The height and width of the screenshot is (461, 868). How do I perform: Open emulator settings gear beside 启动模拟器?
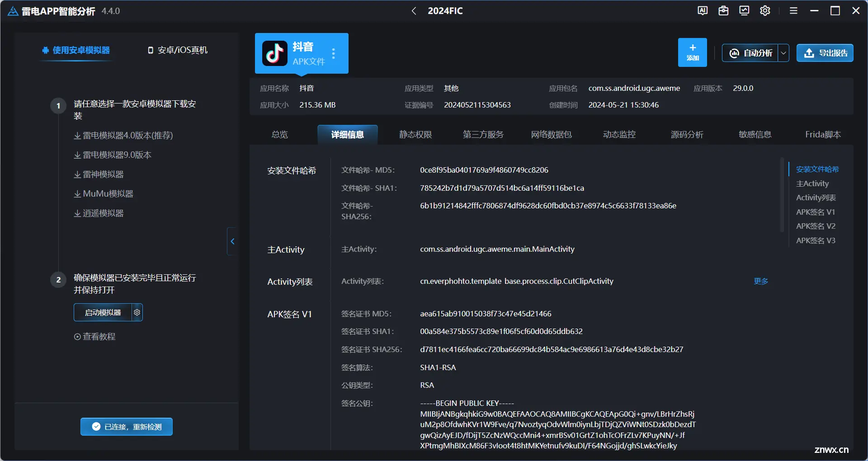[137, 312]
